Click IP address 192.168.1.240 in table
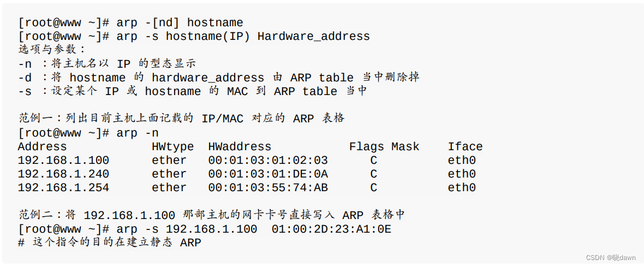Viewport: 644px width, 266px height. pos(64,174)
